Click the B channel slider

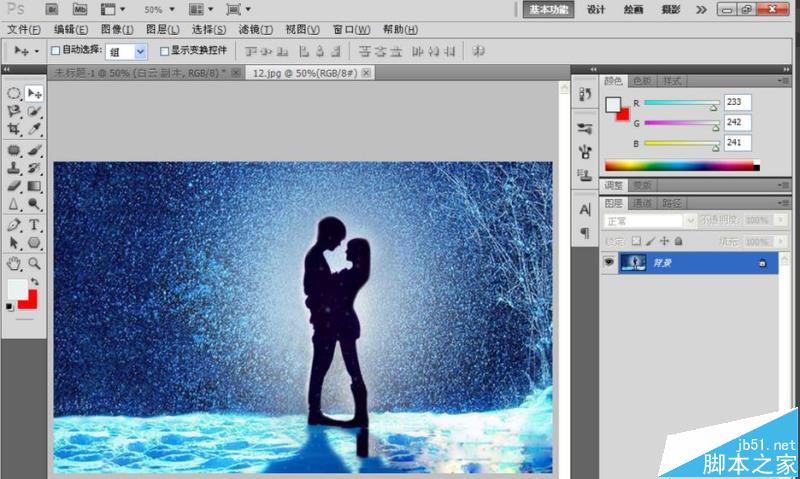pyautogui.click(x=682, y=144)
